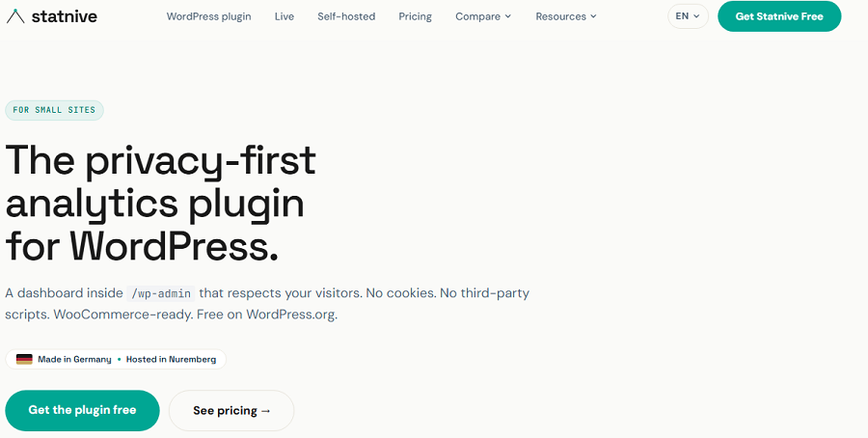
Task: Navigate to Self-hosted page
Action: 346,16
